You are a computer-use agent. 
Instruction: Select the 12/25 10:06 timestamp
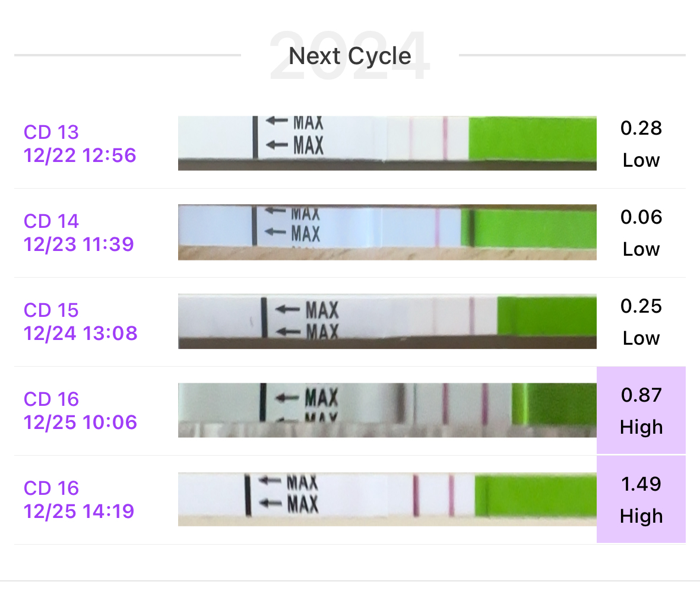click(x=80, y=422)
